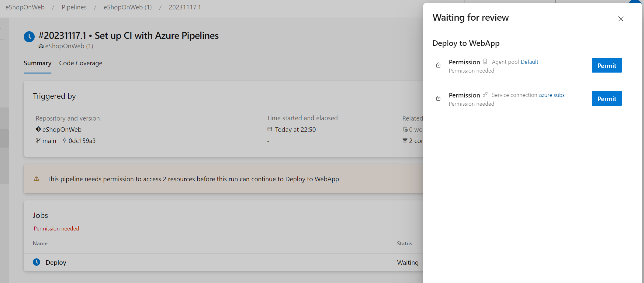
Task: Open commit 0dc159a3
Action: 82,141
